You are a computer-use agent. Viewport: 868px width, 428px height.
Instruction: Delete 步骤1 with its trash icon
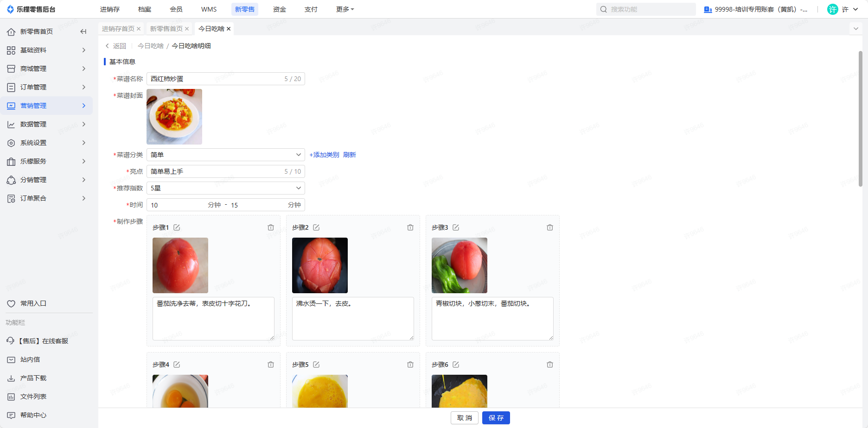pyautogui.click(x=271, y=227)
